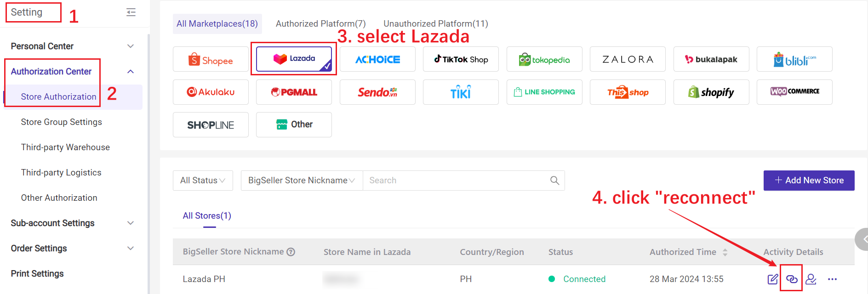868x294 pixels.
Task: Focus the store Search input field
Action: 455,181
